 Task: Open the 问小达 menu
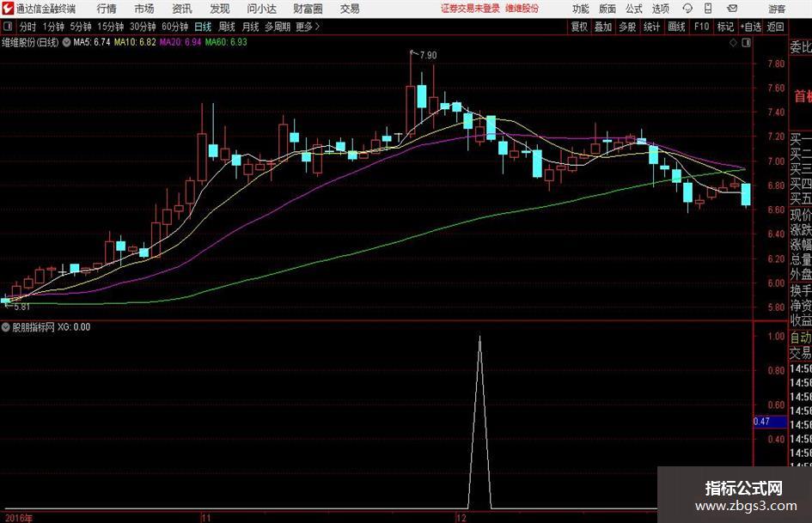(x=261, y=9)
